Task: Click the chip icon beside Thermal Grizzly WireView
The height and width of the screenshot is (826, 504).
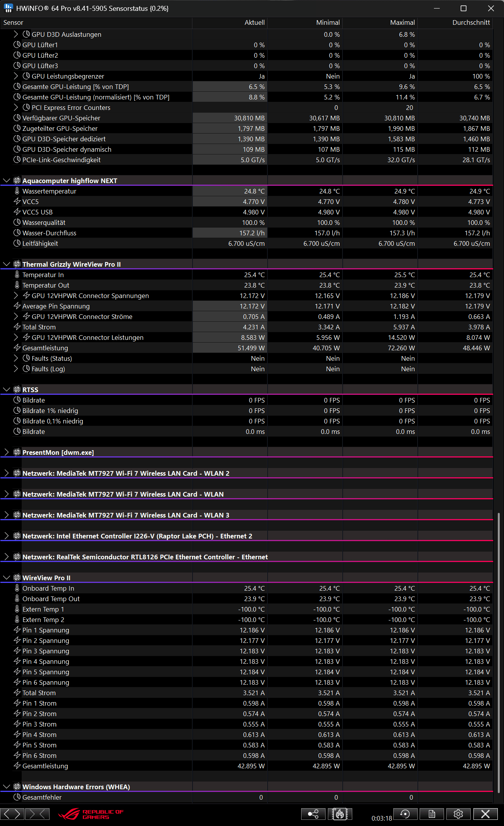Action: [x=17, y=264]
